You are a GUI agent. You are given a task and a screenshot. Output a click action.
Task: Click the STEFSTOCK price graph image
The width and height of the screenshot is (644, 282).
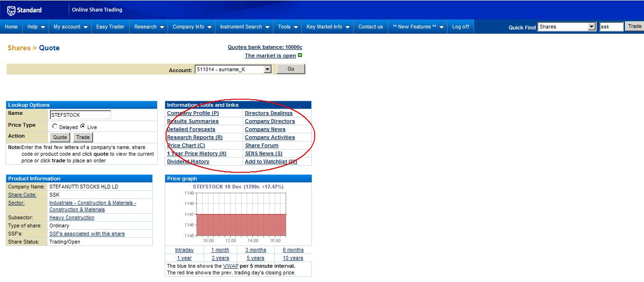pyautogui.click(x=238, y=214)
